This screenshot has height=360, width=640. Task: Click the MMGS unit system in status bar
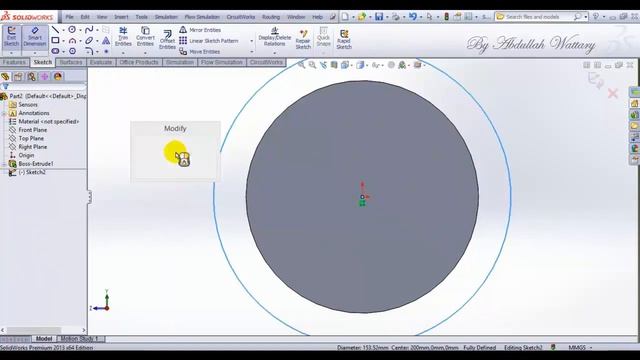577,348
